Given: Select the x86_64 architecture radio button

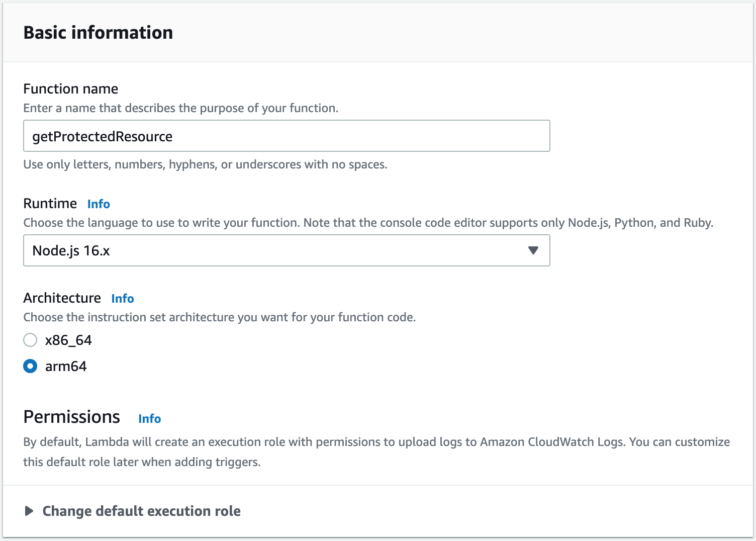Looking at the screenshot, I should (x=30, y=340).
